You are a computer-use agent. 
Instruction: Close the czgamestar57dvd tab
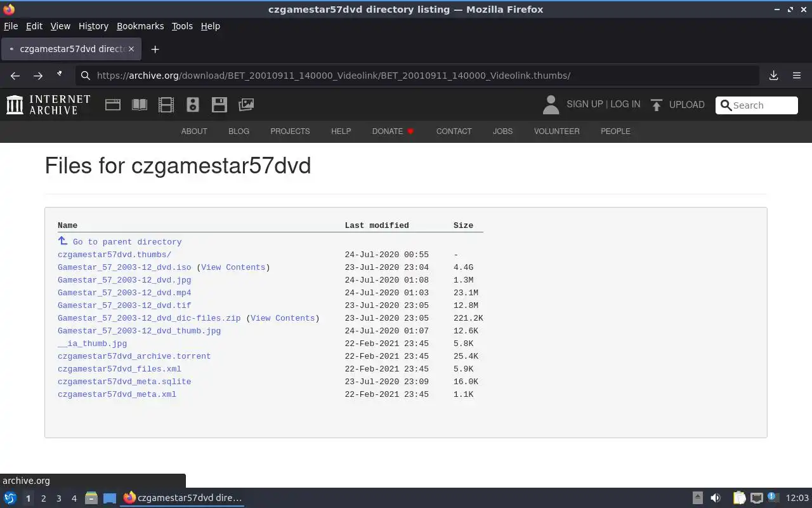click(131, 49)
